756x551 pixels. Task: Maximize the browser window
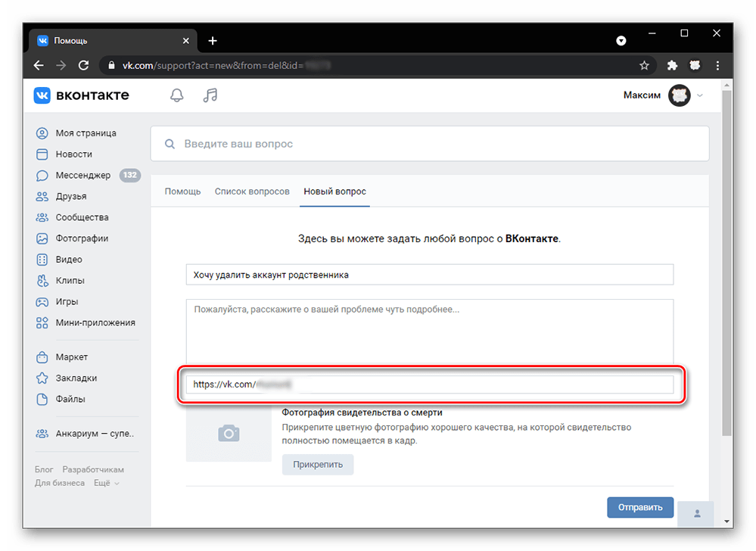click(684, 33)
